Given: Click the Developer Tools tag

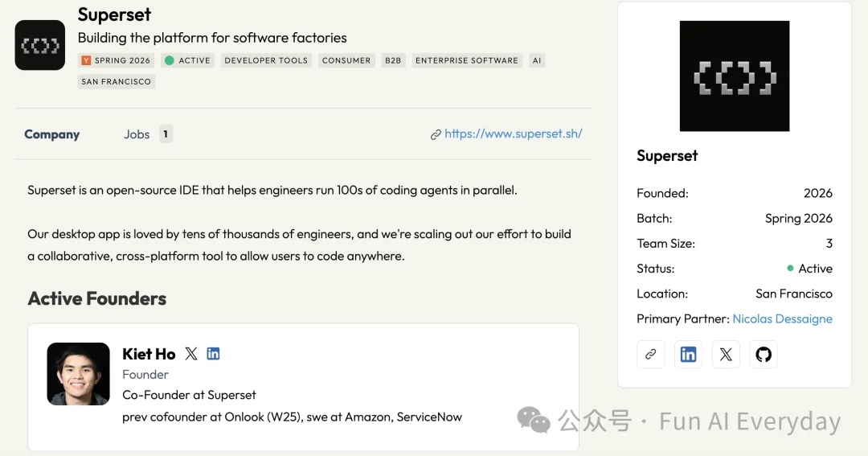Looking at the screenshot, I should pos(266,60).
